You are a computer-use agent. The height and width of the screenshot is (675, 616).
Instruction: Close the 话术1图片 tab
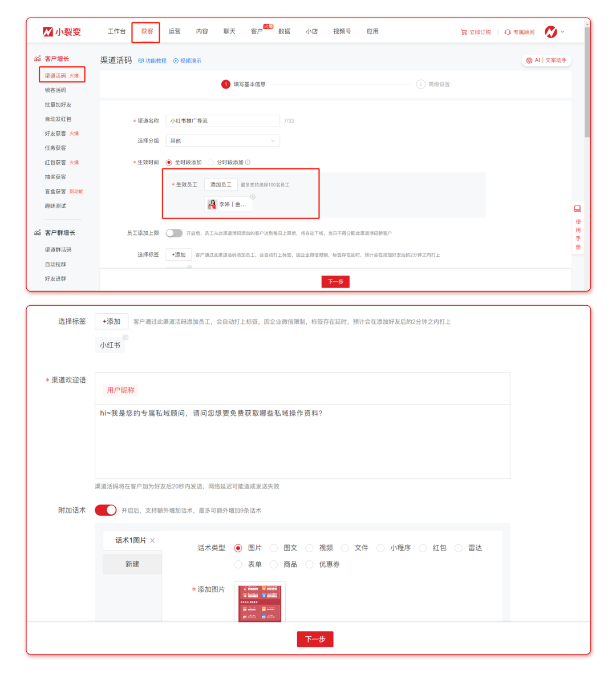(152, 541)
